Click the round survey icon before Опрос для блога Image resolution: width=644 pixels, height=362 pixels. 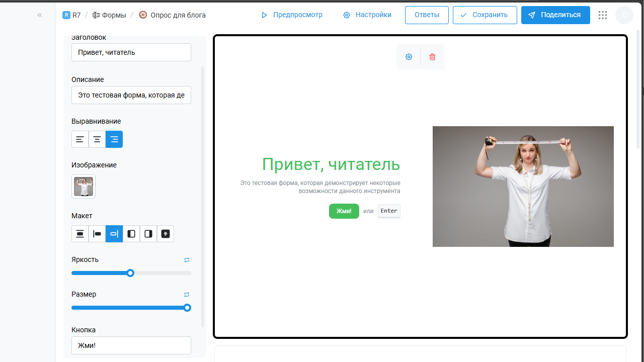click(143, 15)
